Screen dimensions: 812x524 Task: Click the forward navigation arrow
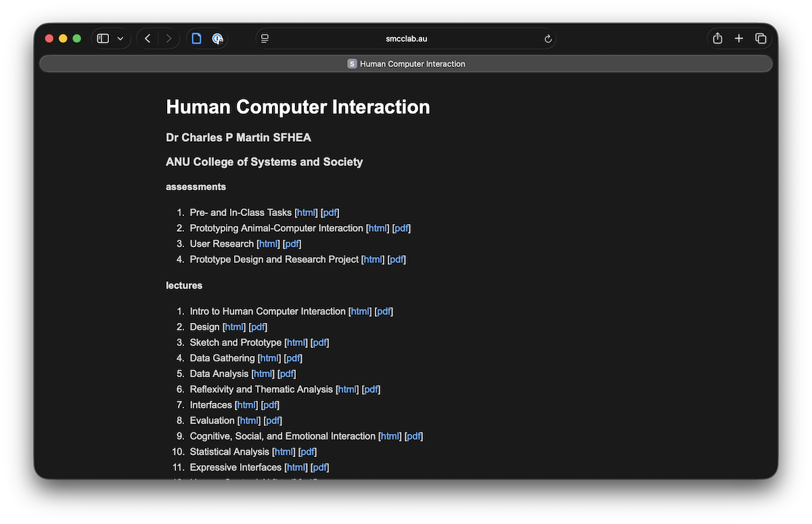click(x=168, y=39)
